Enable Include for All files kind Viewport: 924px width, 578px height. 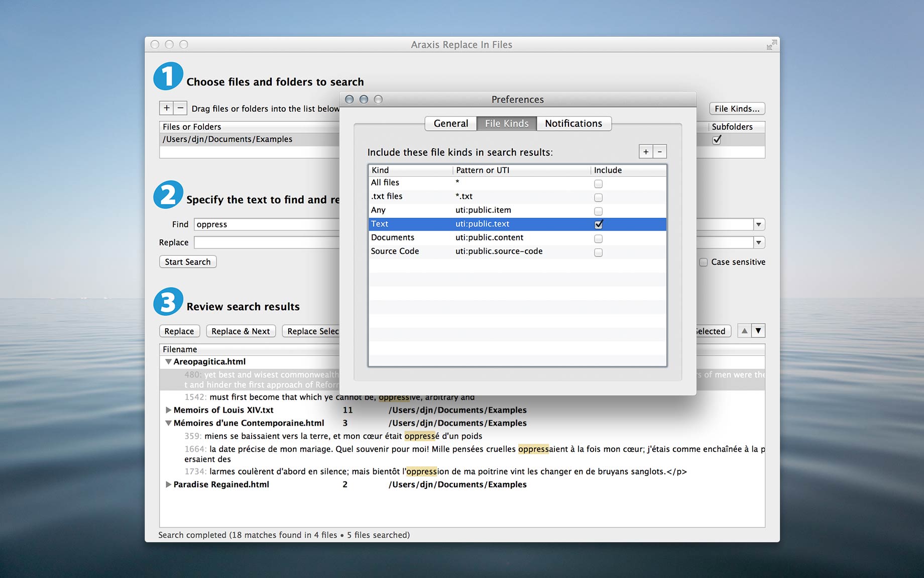pos(598,183)
